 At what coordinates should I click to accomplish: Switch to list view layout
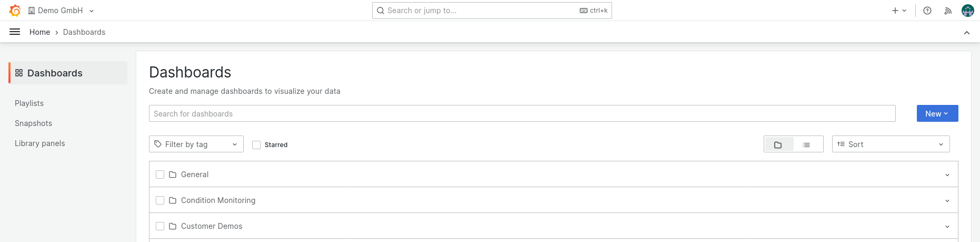(806, 144)
